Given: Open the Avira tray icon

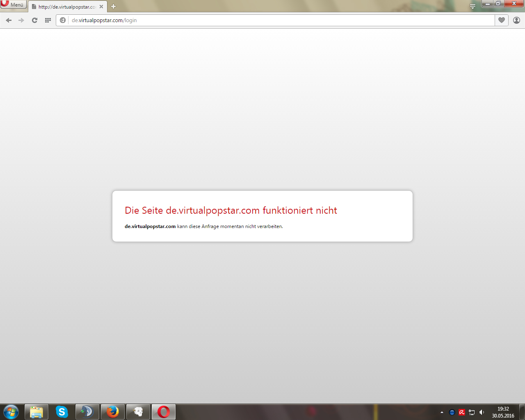Looking at the screenshot, I should [462, 412].
